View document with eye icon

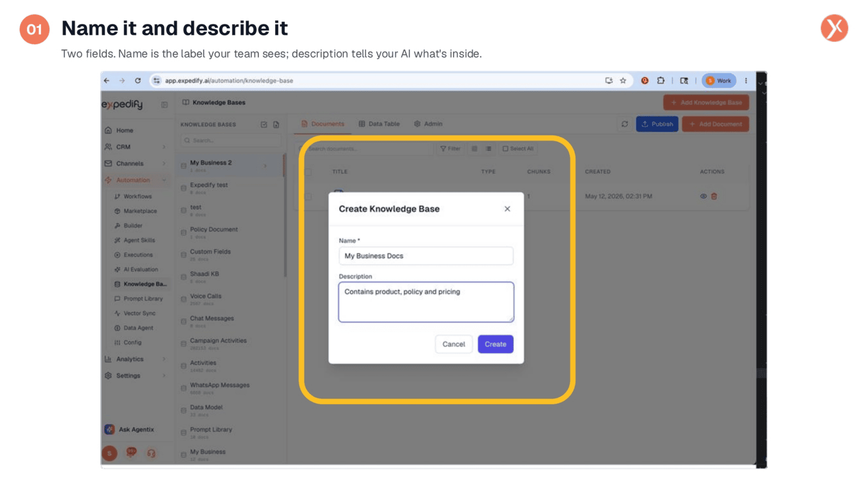703,196
